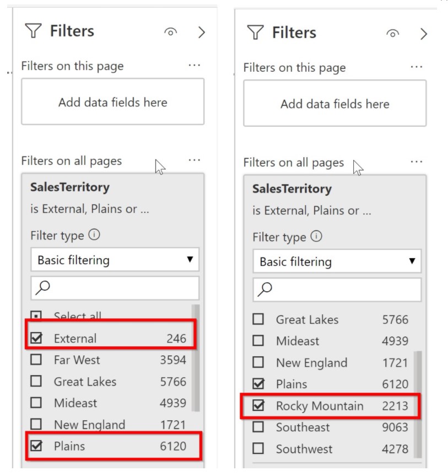
Task: Click 'Filters on all pages' heading in left pane
Action: [x=71, y=161]
